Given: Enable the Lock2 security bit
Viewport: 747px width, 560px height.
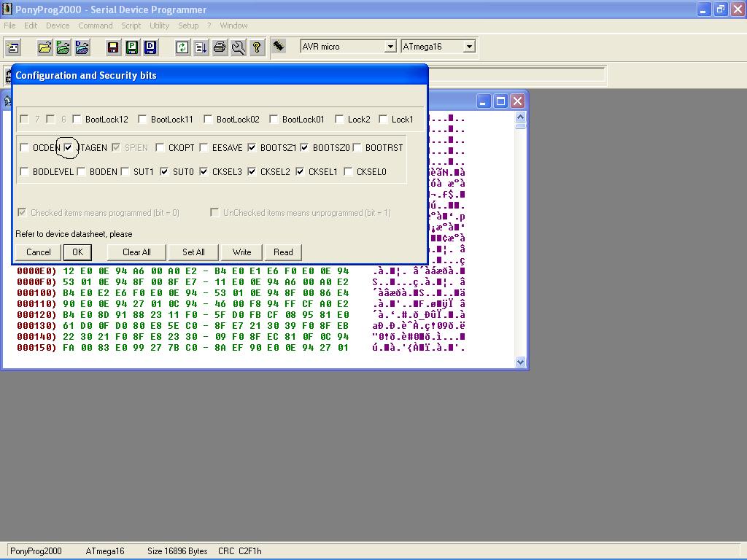Looking at the screenshot, I should click(339, 119).
